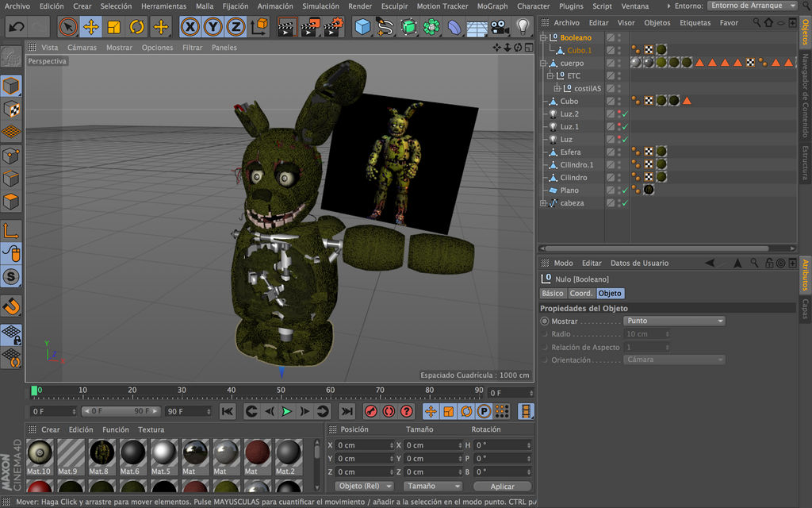812x508 pixels.
Task: Enable Model mode in left toolbar
Action: click(x=11, y=86)
